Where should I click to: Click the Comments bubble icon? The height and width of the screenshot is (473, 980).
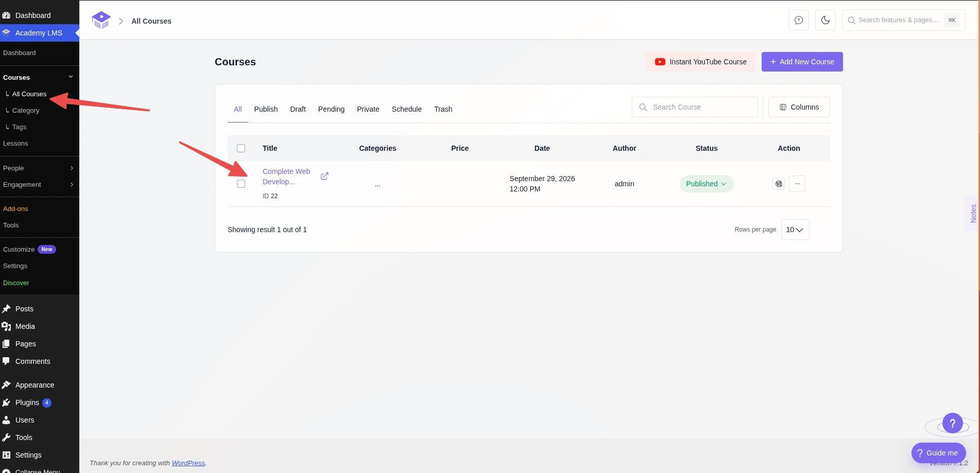pos(6,361)
